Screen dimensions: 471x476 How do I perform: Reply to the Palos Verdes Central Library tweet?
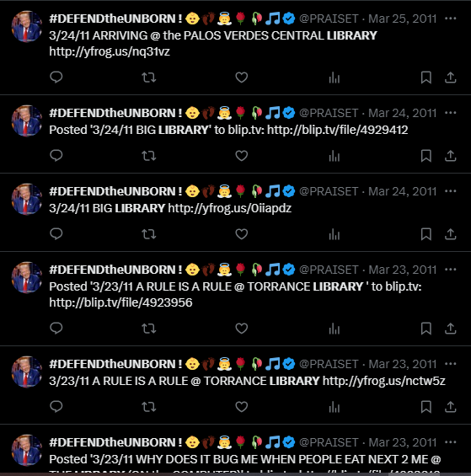(56, 78)
